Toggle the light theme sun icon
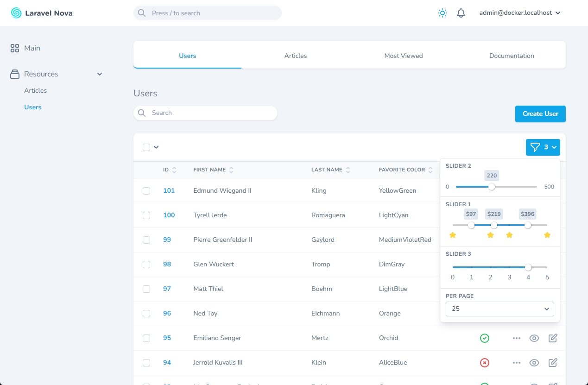The height and width of the screenshot is (385, 588). click(443, 13)
